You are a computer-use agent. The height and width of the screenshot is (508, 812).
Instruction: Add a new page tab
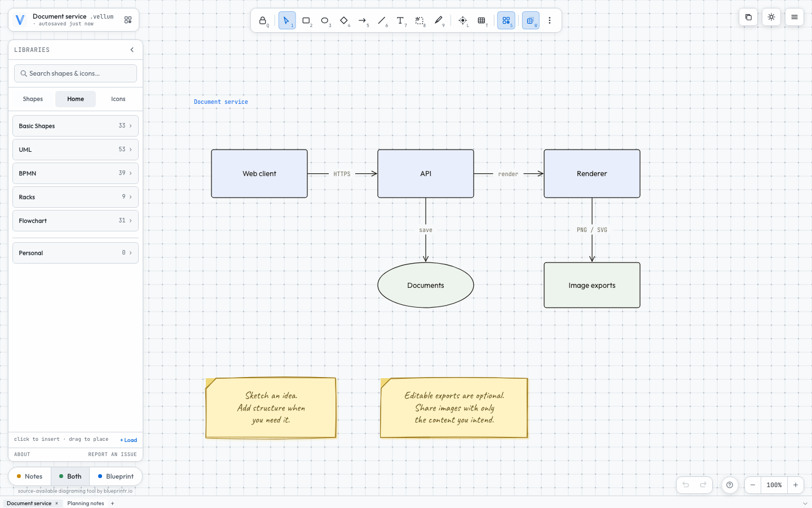click(112, 503)
